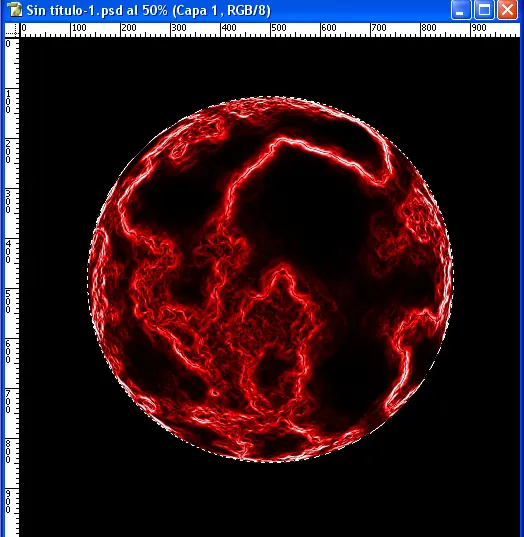Image resolution: width=524 pixels, height=537 pixels.
Task: Click the ruler origin crosshair corner
Action: [12, 30]
